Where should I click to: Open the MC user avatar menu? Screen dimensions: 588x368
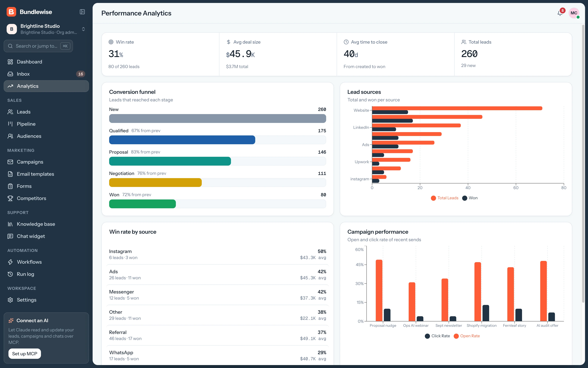(x=574, y=13)
